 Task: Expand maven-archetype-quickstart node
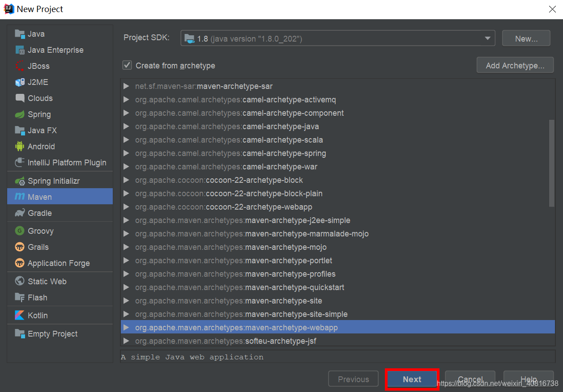(x=126, y=287)
